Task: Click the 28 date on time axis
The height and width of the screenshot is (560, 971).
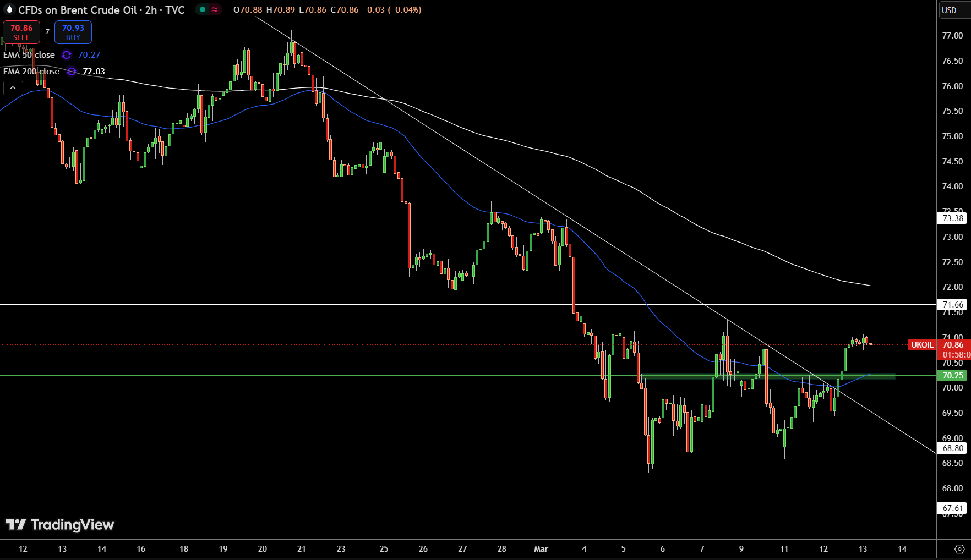Action: tap(502, 549)
